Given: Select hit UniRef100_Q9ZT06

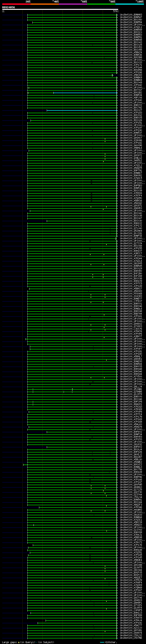Looking at the screenshot, I should [131, 598].
